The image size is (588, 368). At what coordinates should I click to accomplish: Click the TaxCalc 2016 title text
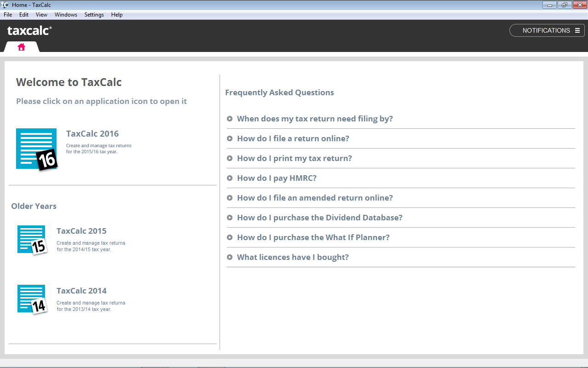point(92,134)
